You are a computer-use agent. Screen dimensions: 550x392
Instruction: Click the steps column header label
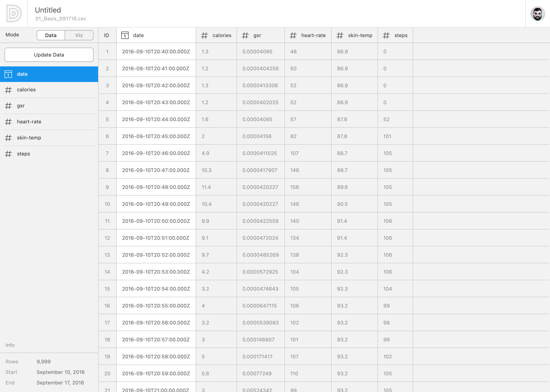[x=401, y=35]
